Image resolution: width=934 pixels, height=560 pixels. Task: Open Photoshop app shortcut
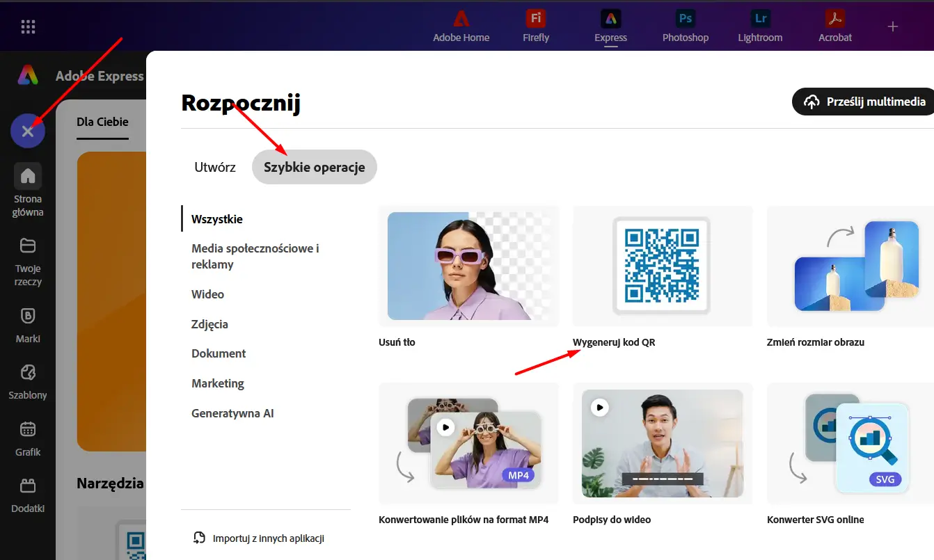685,26
